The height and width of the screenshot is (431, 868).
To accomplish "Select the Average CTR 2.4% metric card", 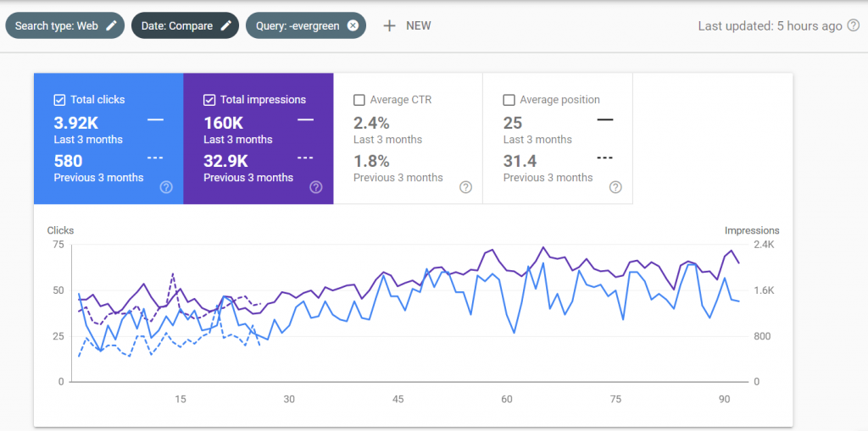I will pos(408,138).
